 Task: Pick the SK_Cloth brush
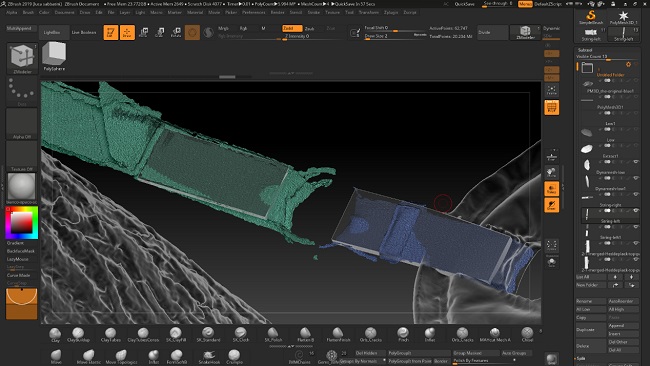point(240,334)
